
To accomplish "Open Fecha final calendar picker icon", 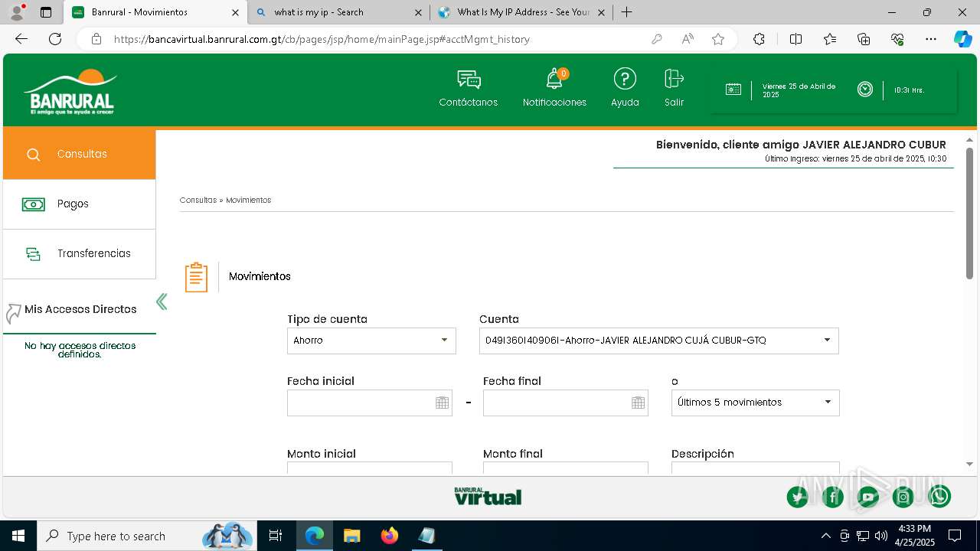I will point(638,403).
